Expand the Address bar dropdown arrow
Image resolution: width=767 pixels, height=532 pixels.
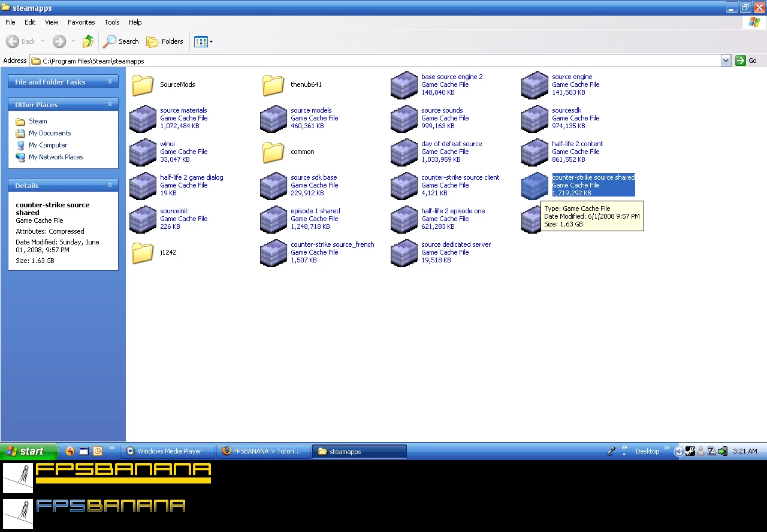point(726,61)
